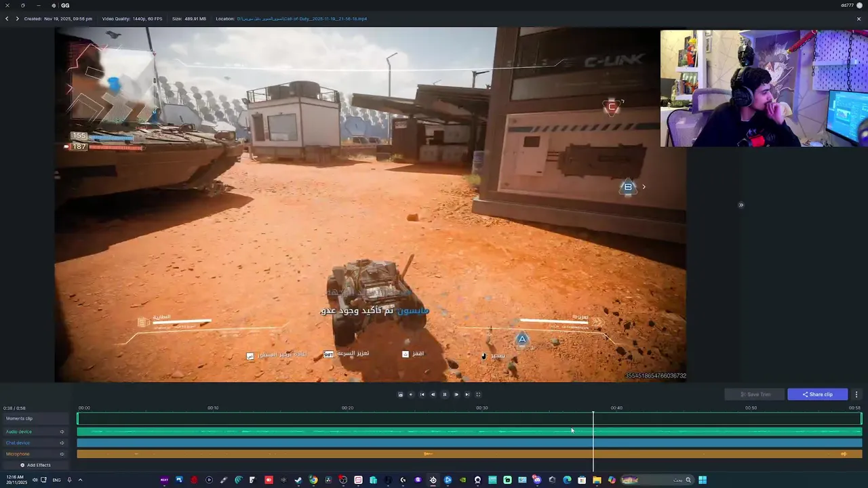
Task: Click the 00:20 mark on timeline ruler
Action: point(347,408)
